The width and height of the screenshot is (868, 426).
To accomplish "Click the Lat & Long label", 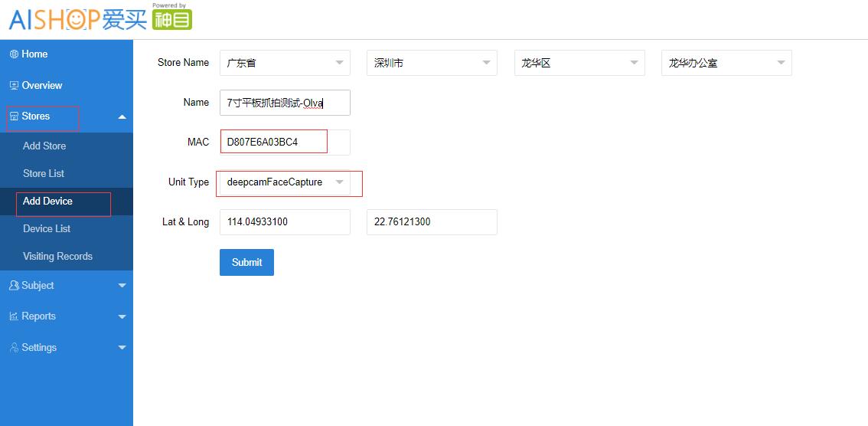I will 185,222.
